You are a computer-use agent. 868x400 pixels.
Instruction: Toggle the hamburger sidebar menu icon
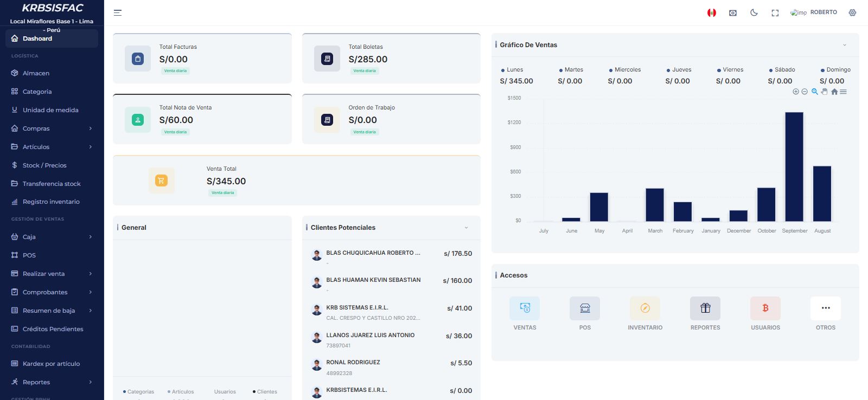(118, 12)
